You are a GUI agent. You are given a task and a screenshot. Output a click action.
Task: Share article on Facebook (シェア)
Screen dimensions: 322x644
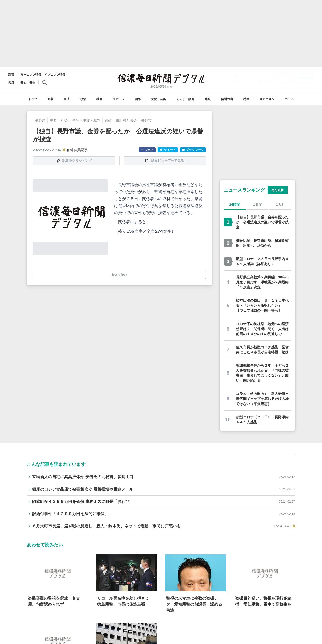click(x=147, y=150)
